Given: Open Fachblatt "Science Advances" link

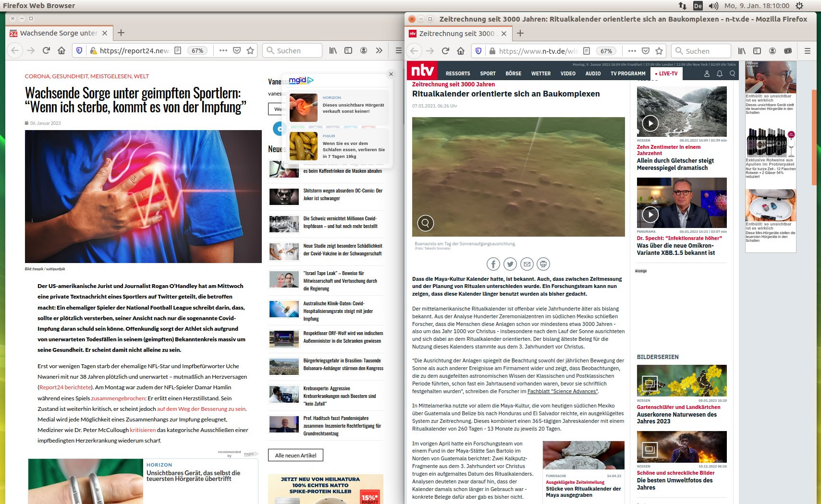Looking at the screenshot, I should pos(563,391).
